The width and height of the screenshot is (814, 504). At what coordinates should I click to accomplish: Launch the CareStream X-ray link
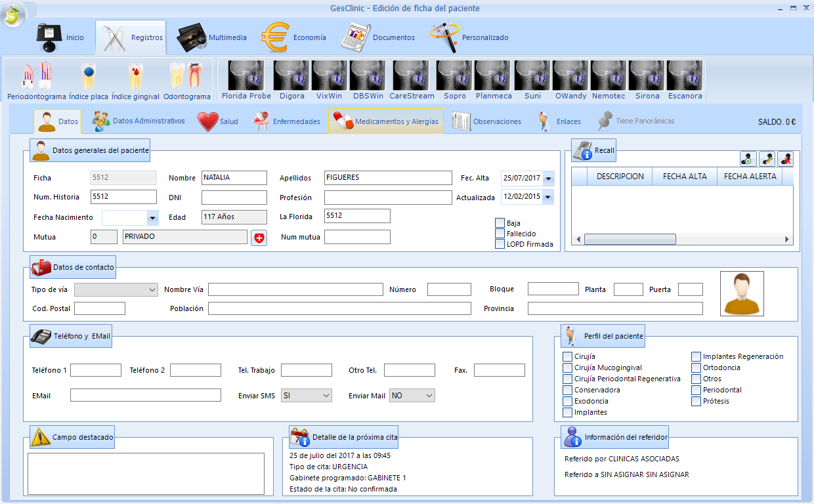[x=412, y=81]
